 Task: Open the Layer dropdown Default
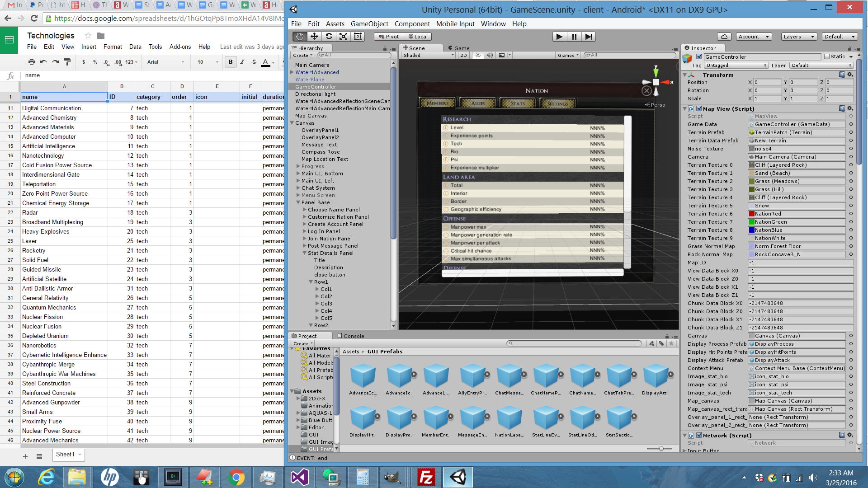pyautogui.click(x=821, y=66)
